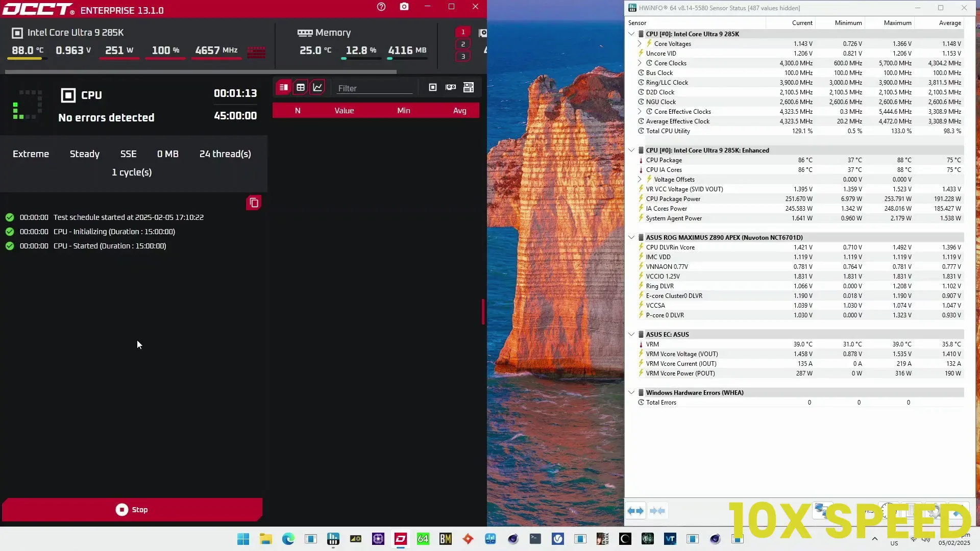The height and width of the screenshot is (551, 980).
Task: Click the 24 thread(s) setting label
Action: 225,154
